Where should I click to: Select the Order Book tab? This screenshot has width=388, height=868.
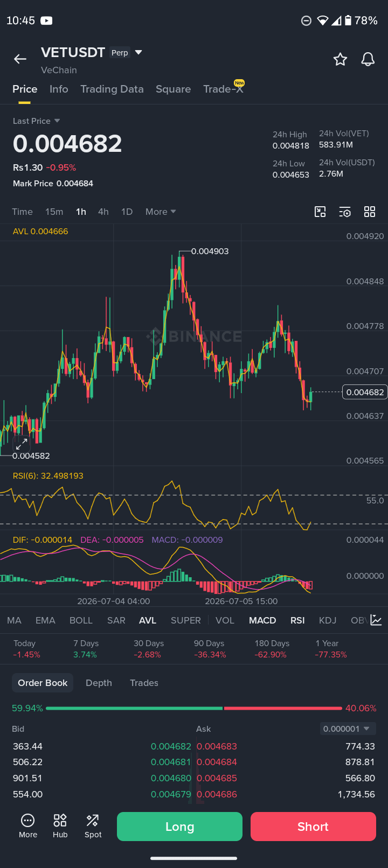[43, 683]
